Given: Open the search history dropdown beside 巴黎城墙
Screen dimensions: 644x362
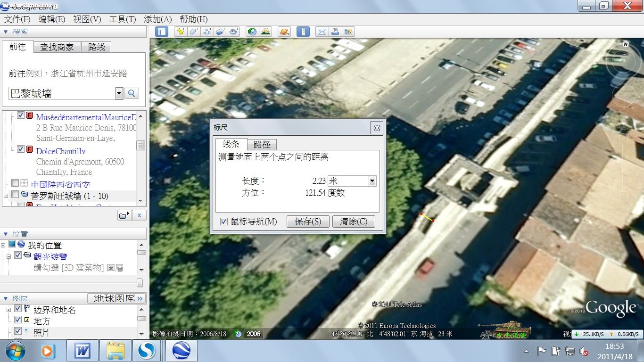Looking at the screenshot, I should click(x=119, y=93).
